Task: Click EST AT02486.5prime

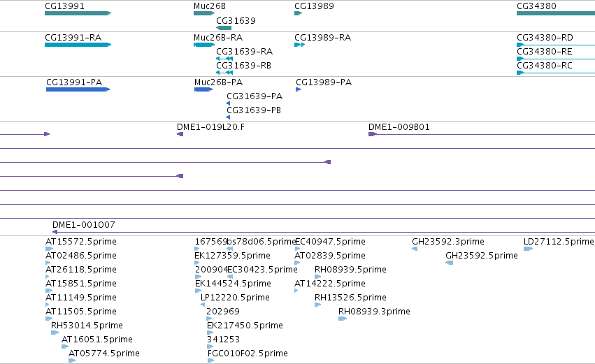Action: [x=81, y=256]
